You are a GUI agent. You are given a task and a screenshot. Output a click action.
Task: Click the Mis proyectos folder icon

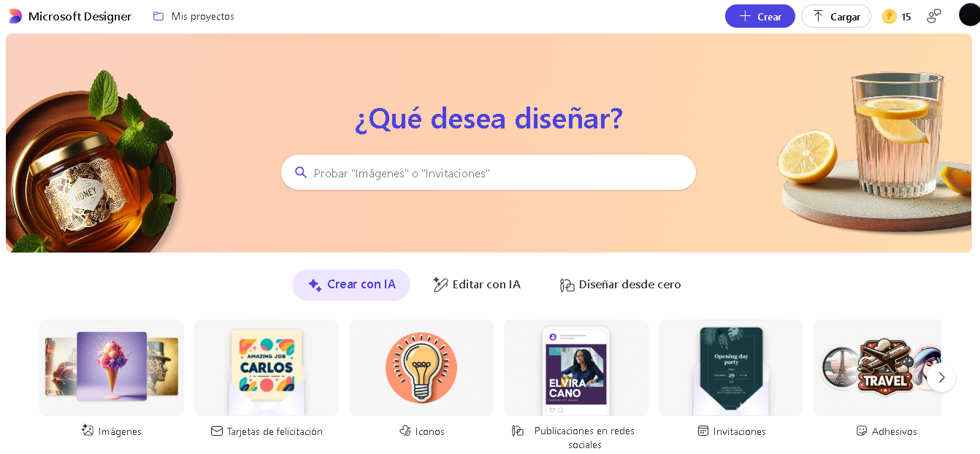coord(158,16)
